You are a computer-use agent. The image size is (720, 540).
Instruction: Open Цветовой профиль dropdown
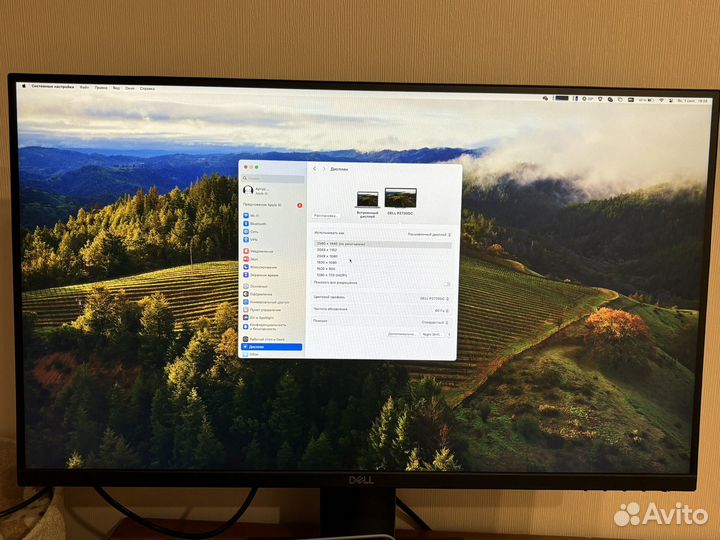tap(434, 298)
